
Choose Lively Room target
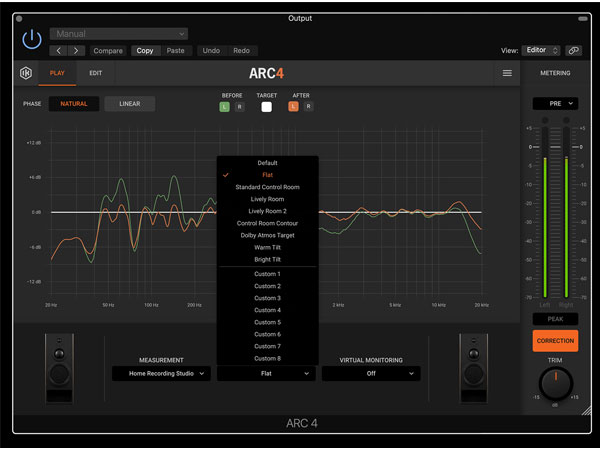coord(267,199)
